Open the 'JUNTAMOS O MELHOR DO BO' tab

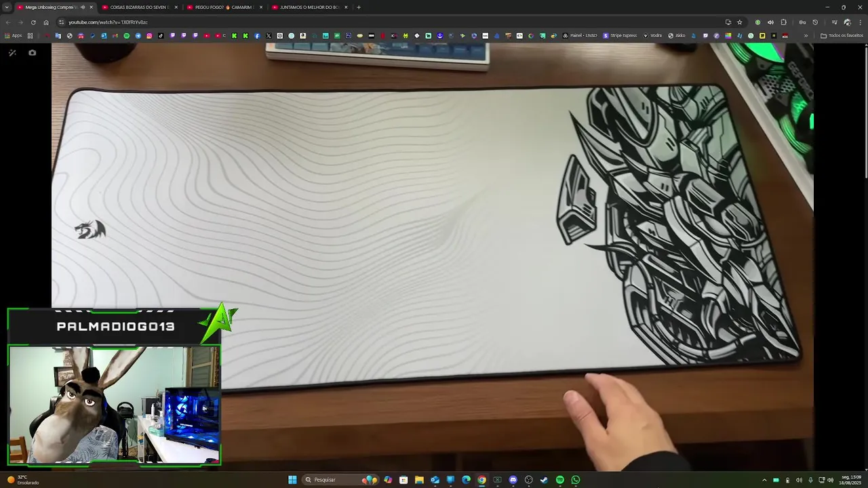[309, 7]
